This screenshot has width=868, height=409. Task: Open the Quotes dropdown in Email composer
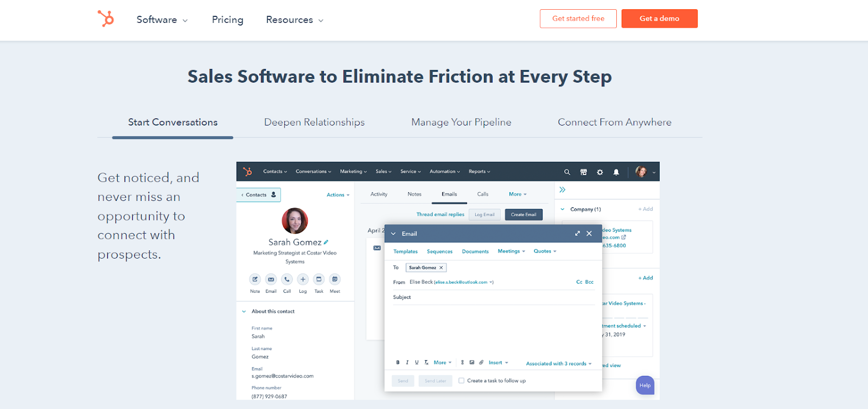click(545, 251)
